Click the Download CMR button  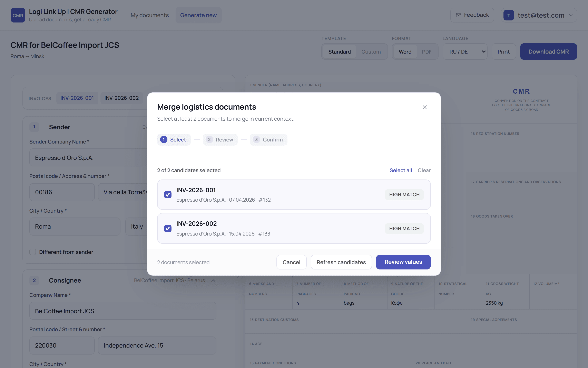pyautogui.click(x=549, y=52)
